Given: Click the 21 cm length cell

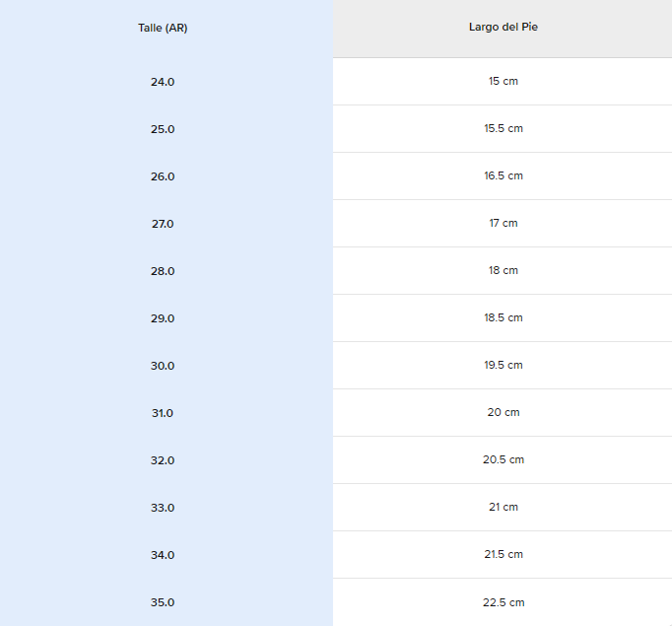Looking at the screenshot, I should coord(503,507).
